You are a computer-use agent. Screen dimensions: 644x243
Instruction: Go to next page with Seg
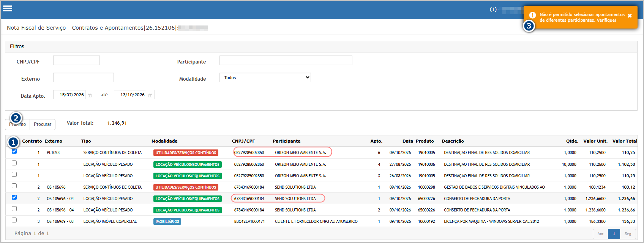coord(628,234)
